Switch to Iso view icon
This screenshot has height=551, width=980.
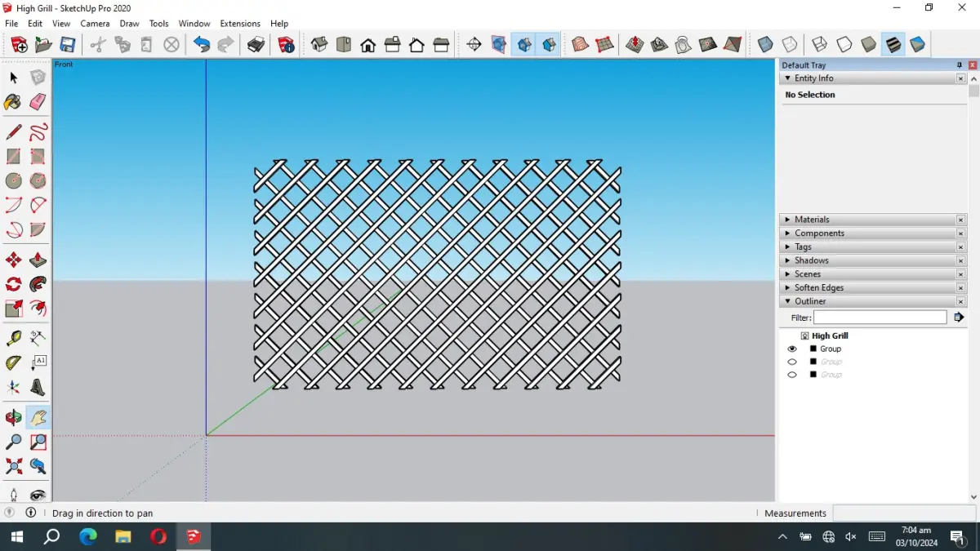point(319,45)
